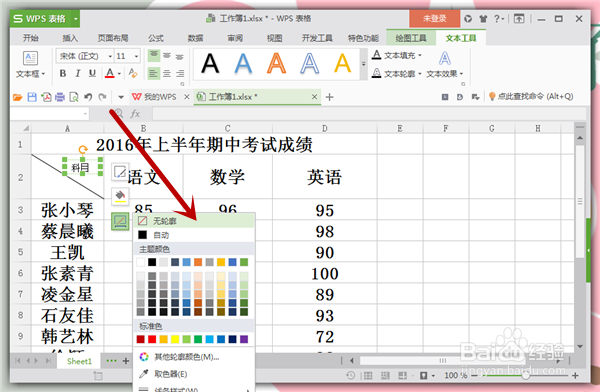Click the 点此查找命令 search box

532,96
